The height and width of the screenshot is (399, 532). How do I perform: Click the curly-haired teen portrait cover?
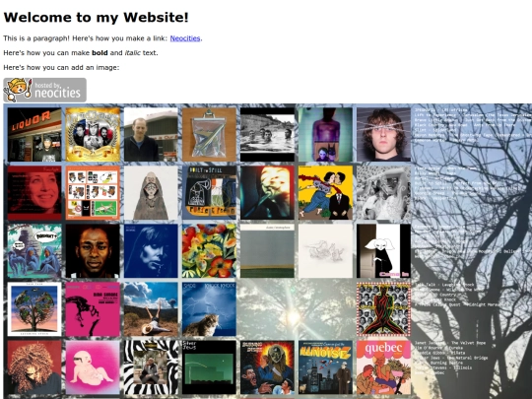[x=384, y=134]
